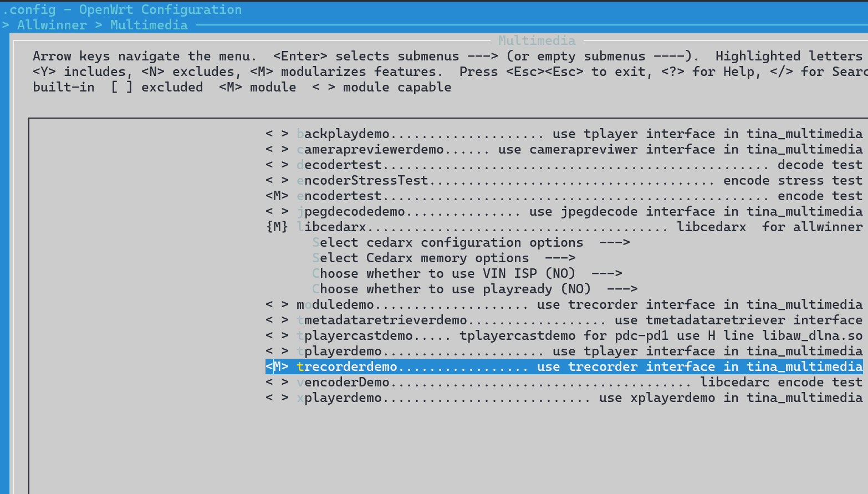Select the tplayercastdemo menu entry
This screenshot has width=868, height=494.
564,335
